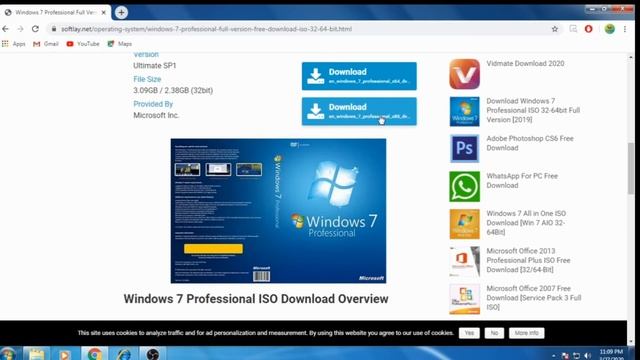The width and height of the screenshot is (640, 360).
Task: Accept cookies with the Yes button
Action: click(469, 333)
